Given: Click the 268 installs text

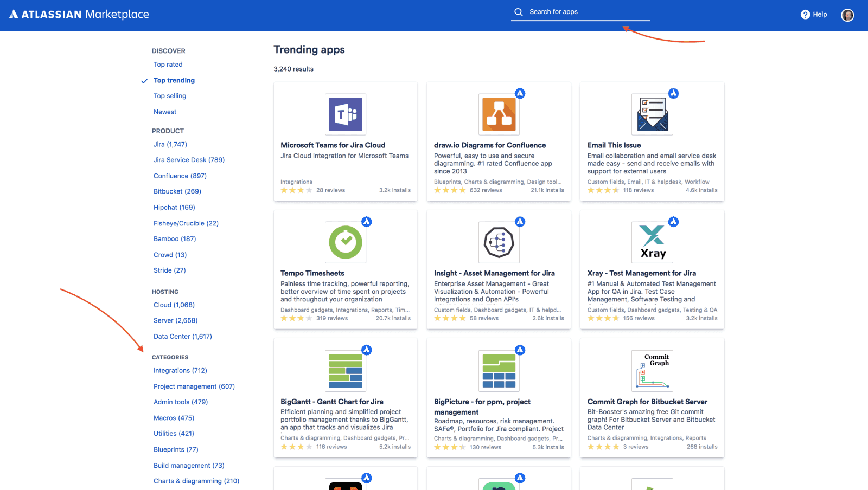Looking at the screenshot, I should 702,447.
